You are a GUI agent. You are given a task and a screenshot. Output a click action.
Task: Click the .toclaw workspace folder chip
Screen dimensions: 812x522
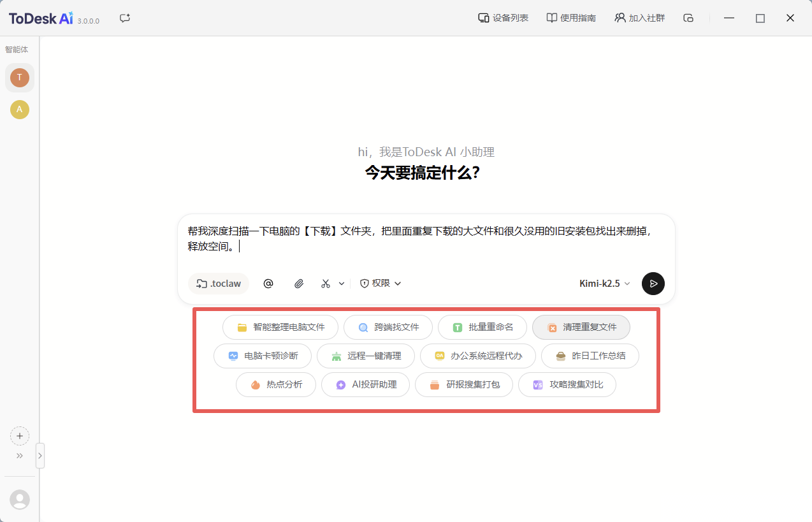(x=219, y=284)
